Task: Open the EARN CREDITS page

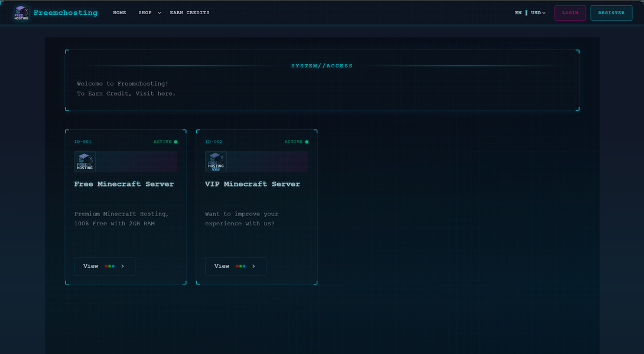Action: coord(190,13)
